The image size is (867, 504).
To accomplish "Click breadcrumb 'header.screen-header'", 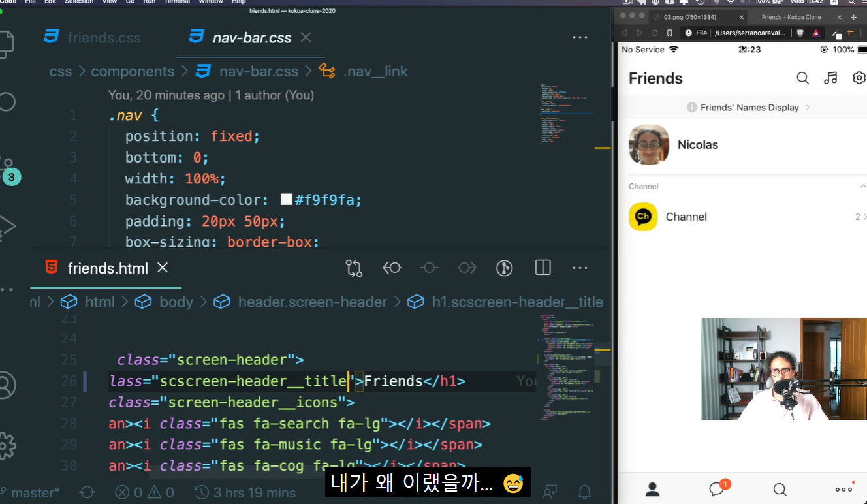I will pos(313,302).
